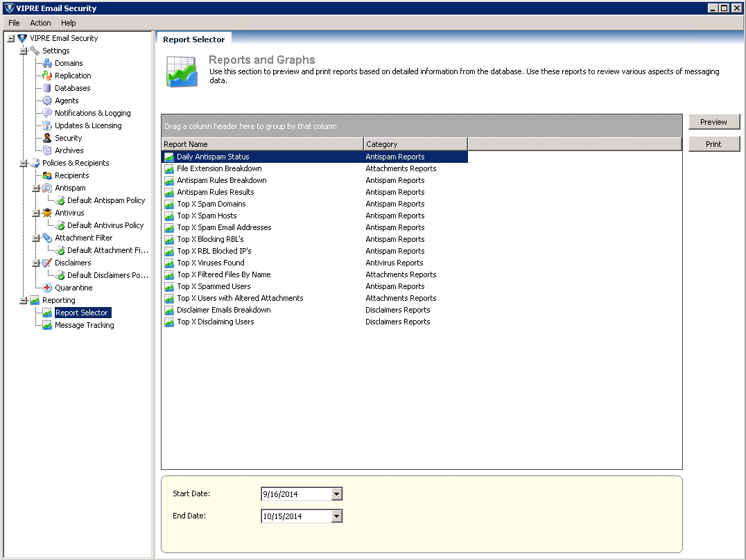Screen dimensions: 746x560
Task: Sort by the Report Name column header
Action: 262,144
